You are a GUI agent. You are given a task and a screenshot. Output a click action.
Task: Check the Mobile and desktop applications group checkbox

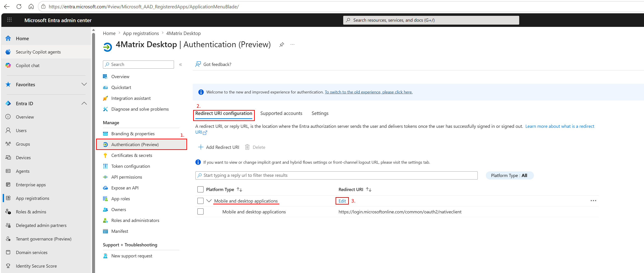[x=201, y=201]
